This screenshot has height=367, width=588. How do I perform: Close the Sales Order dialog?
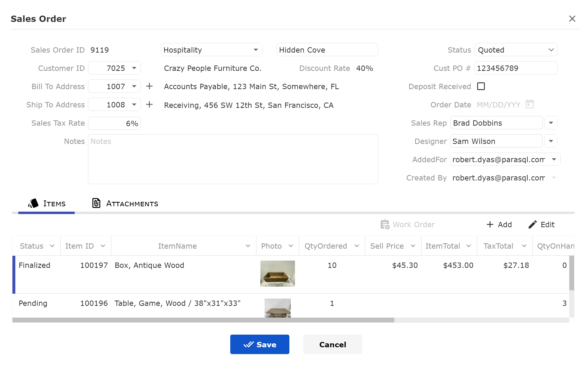[x=572, y=19]
